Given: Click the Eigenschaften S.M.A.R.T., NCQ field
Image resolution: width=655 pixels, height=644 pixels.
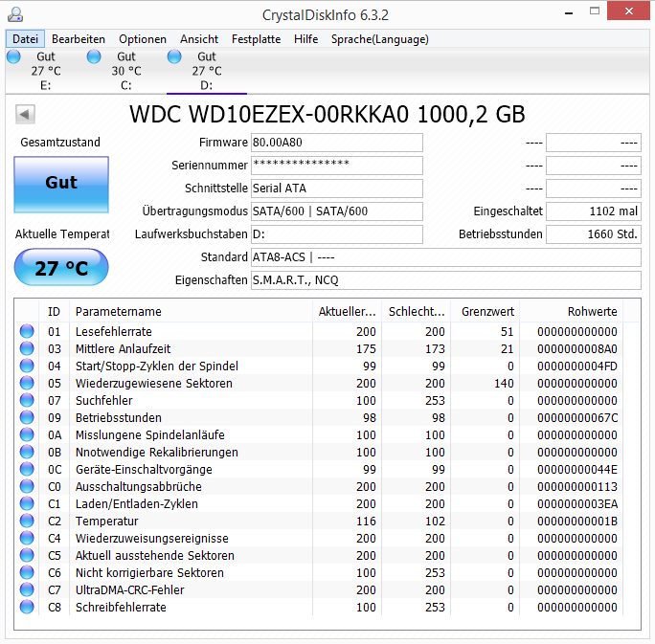Looking at the screenshot, I should tap(445, 280).
